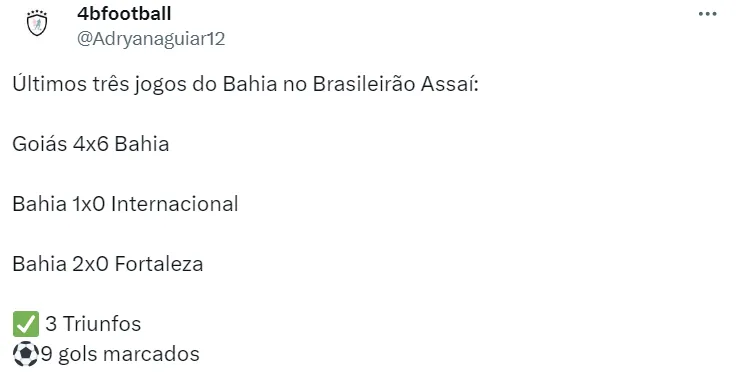Open the 4bfootball profile avatar
The height and width of the screenshot is (377, 739).
[x=37, y=24]
